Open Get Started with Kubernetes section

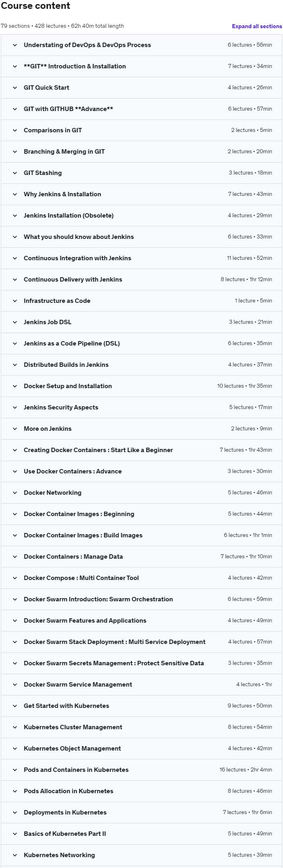(141, 706)
